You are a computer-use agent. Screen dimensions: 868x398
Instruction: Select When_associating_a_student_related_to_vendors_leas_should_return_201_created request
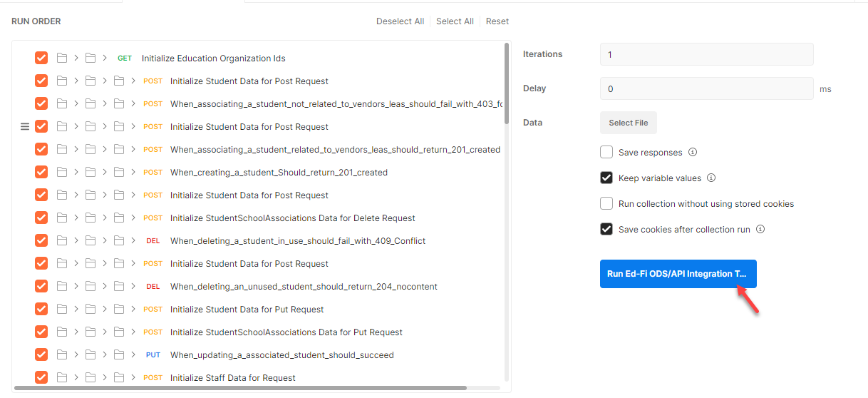[336, 150]
